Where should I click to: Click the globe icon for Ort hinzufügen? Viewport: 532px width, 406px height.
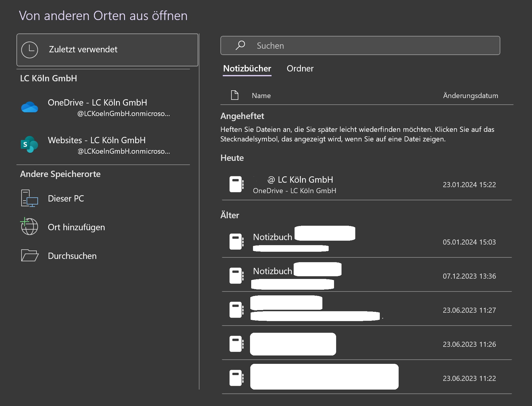click(29, 227)
